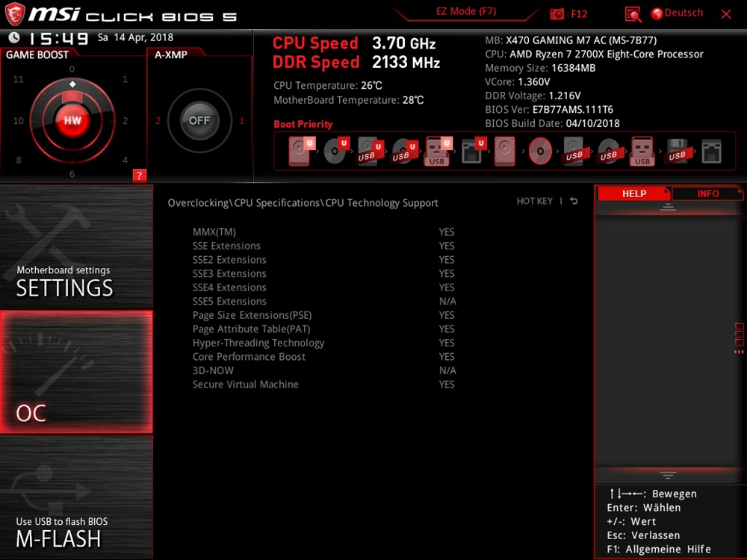Select the Hyper-Threading Technology row

click(324, 343)
